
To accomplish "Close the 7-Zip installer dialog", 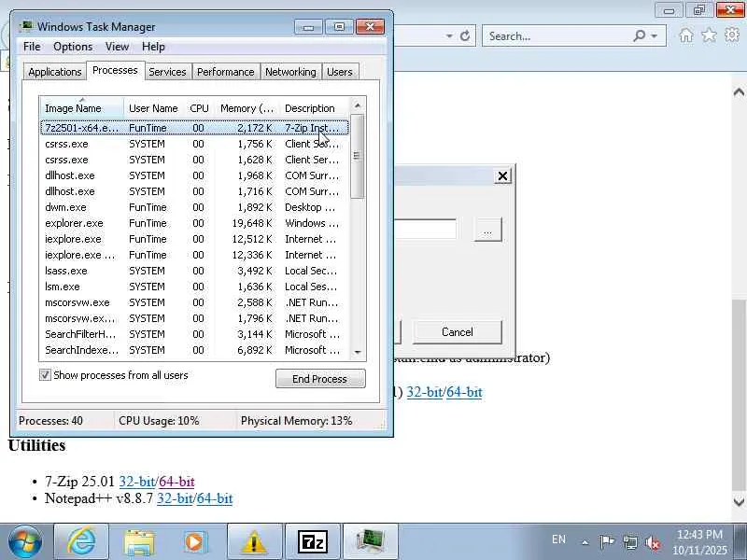I will (x=502, y=176).
